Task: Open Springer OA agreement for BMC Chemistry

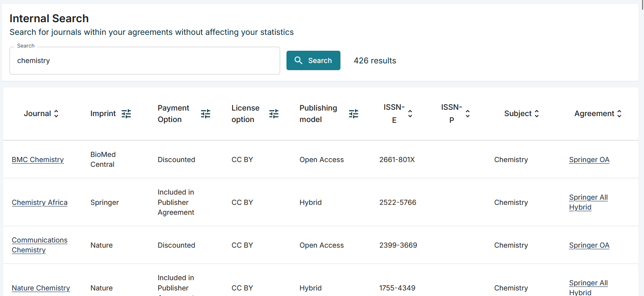Action: click(589, 160)
